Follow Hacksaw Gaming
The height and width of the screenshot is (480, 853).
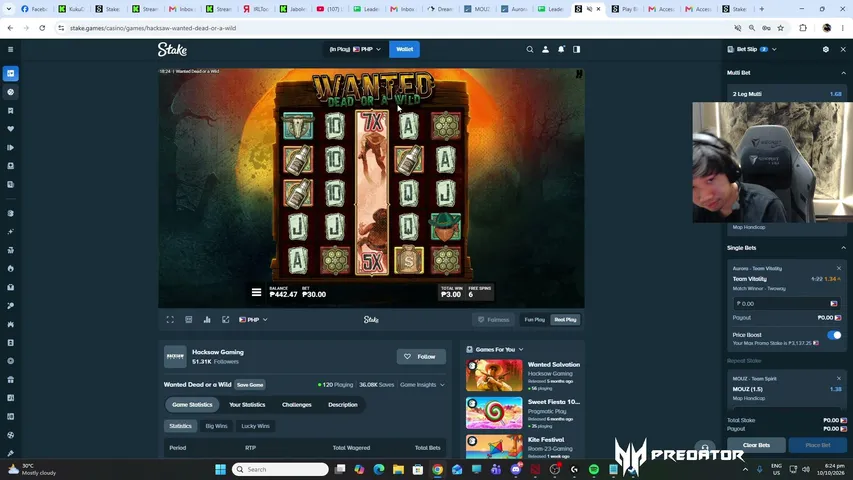tap(421, 356)
